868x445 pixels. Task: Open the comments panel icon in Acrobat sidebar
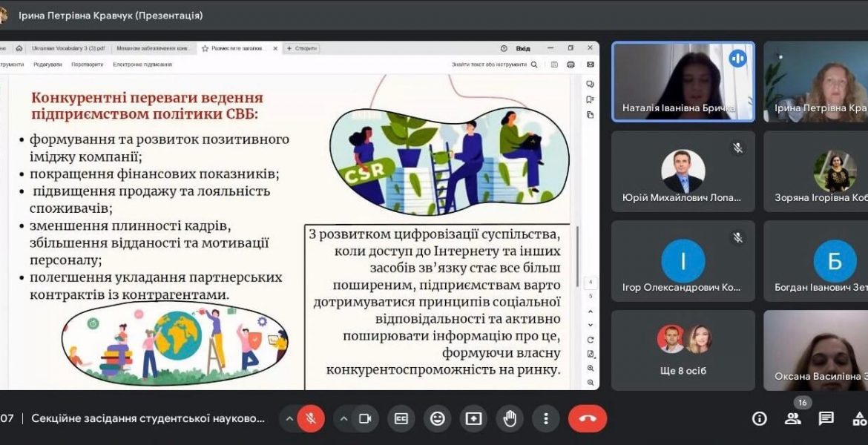click(590, 84)
